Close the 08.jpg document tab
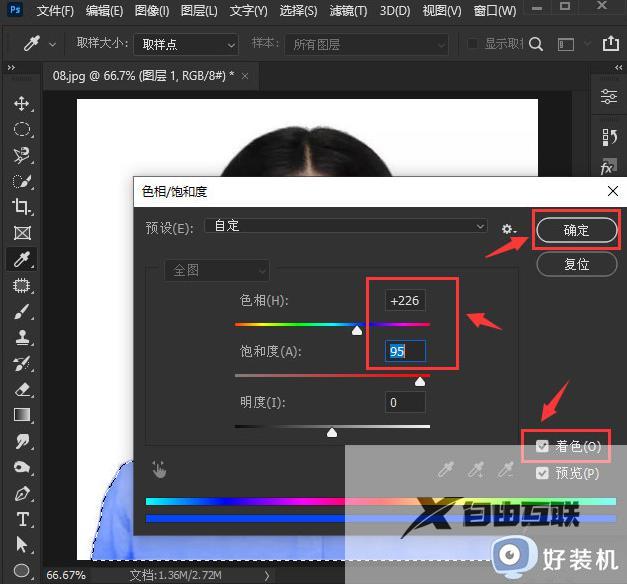This screenshot has height=584, width=627. [245, 76]
